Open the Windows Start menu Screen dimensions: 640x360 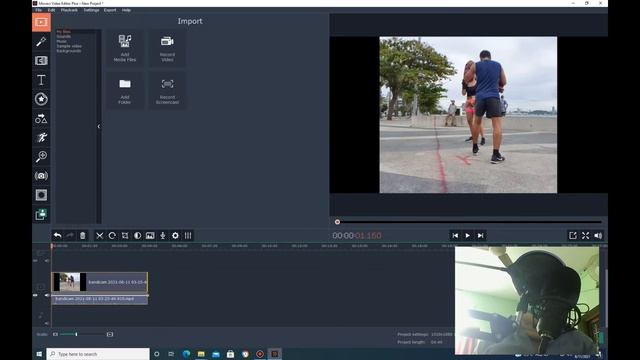pyautogui.click(x=39, y=354)
